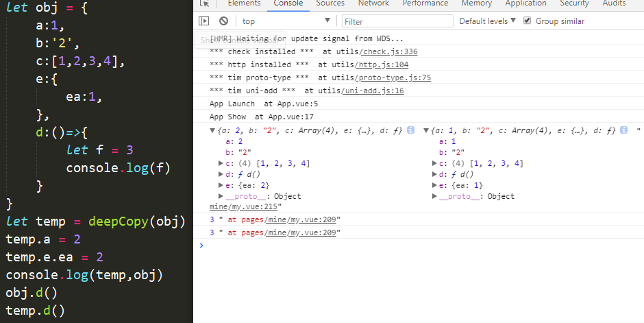
Task: Activate the inspect element picker icon
Action: (204, 3)
